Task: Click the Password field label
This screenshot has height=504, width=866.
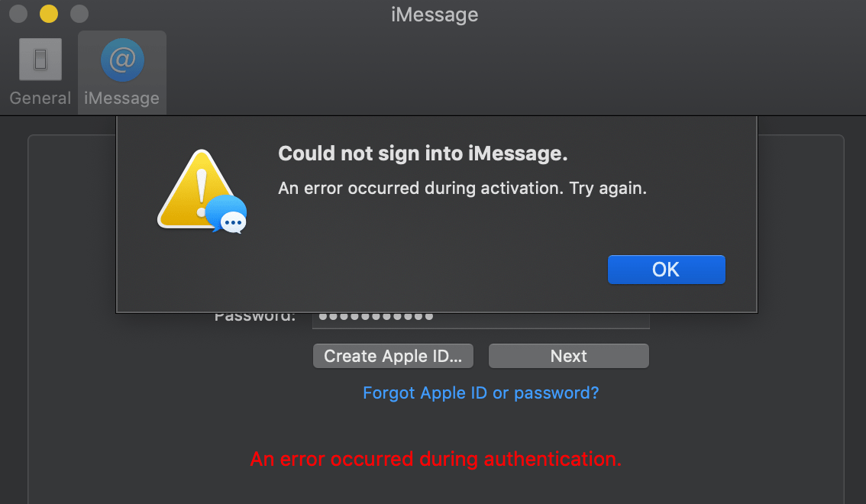Action: pos(254,318)
